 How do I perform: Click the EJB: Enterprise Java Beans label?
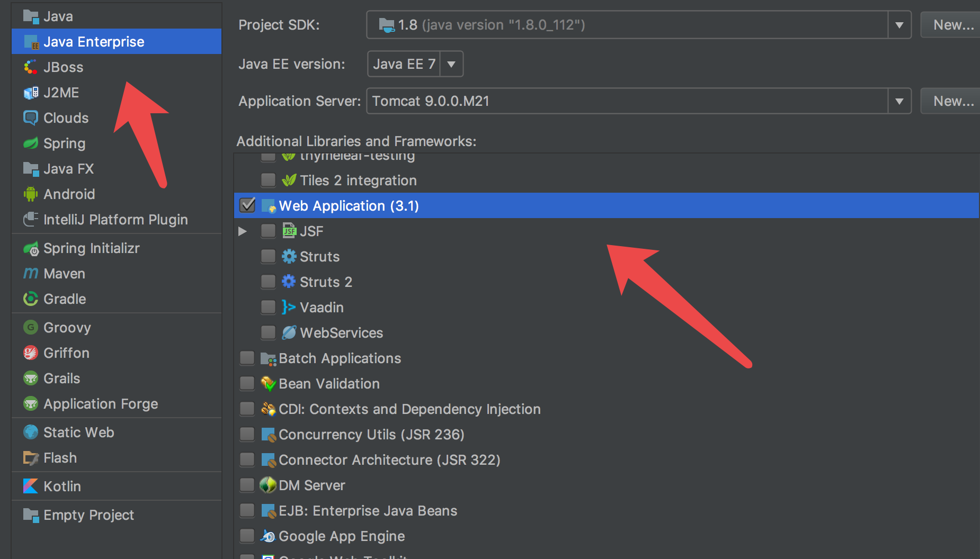368,511
